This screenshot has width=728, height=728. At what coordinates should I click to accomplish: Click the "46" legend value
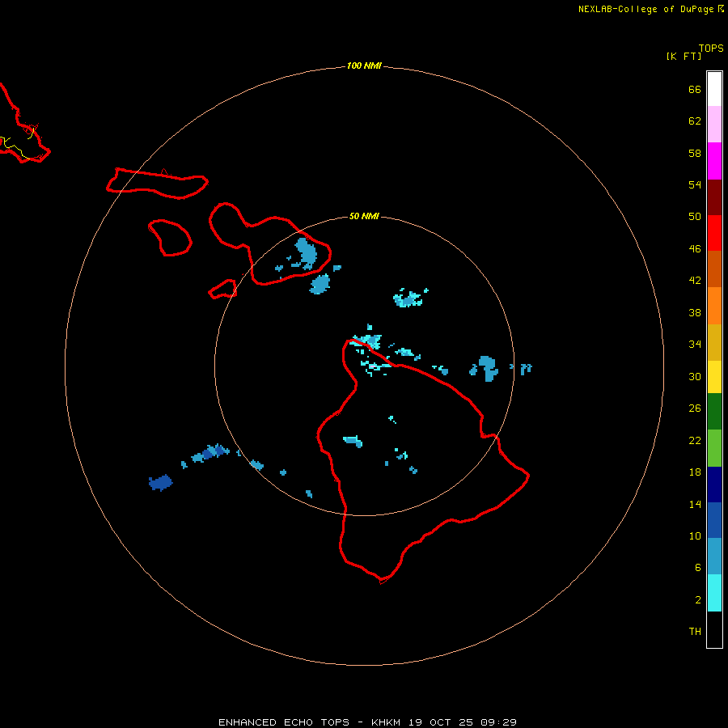[695, 249]
